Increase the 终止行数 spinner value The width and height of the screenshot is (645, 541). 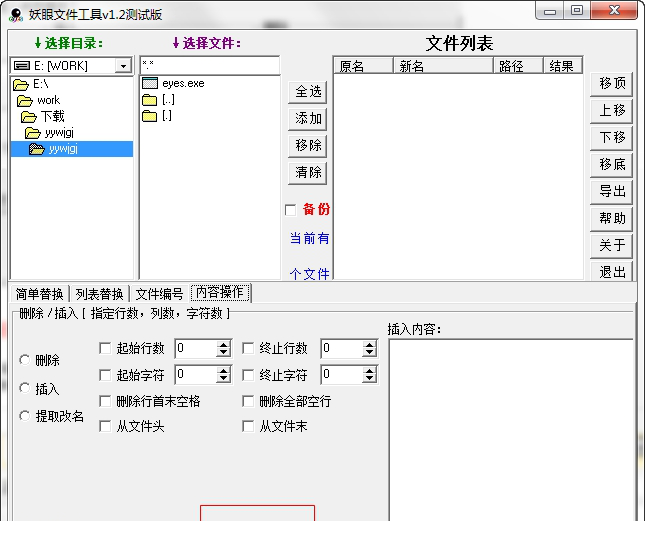pyautogui.click(x=369, y=345)
